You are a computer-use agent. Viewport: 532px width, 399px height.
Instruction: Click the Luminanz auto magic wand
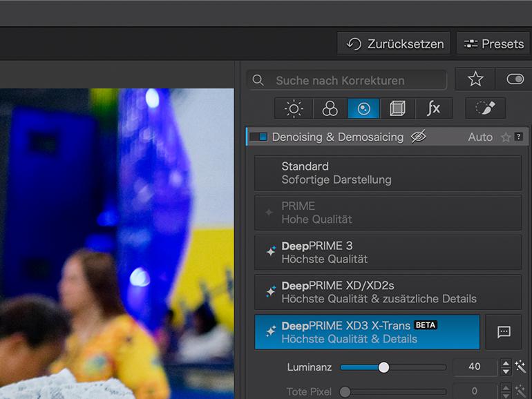[520, 367]
